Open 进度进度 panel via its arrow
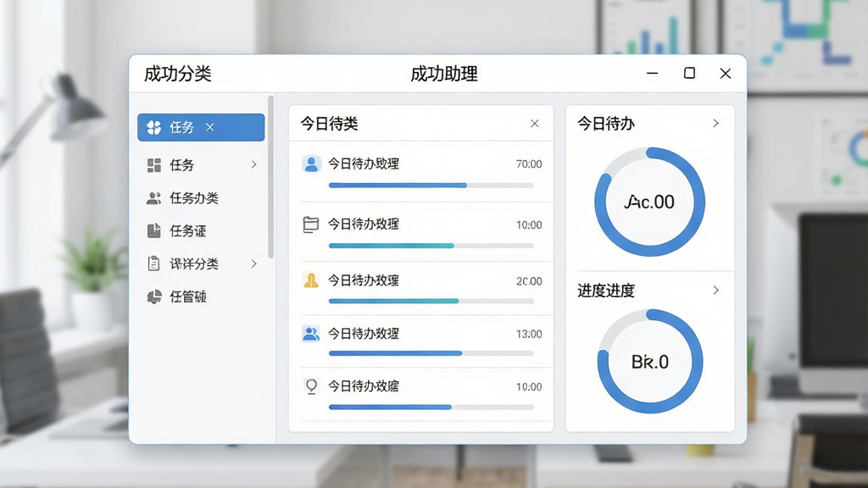Screen dimensions: 868x488 coord(715,290)
